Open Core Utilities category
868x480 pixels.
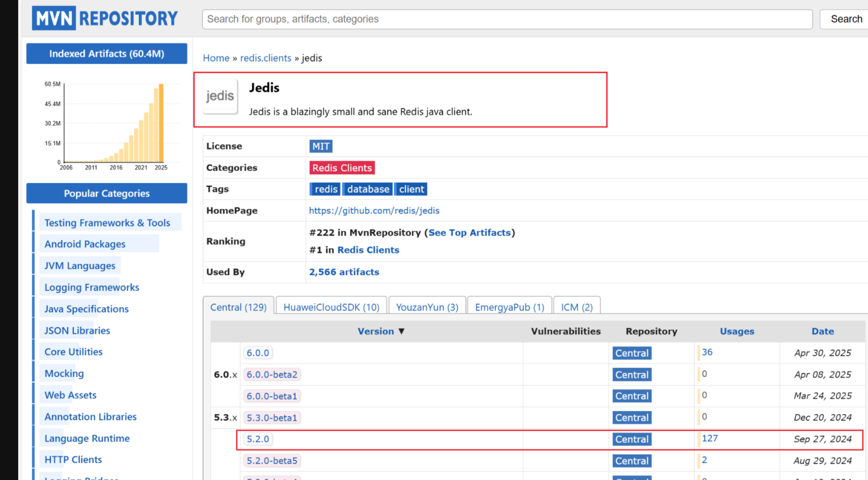(73, 352)
